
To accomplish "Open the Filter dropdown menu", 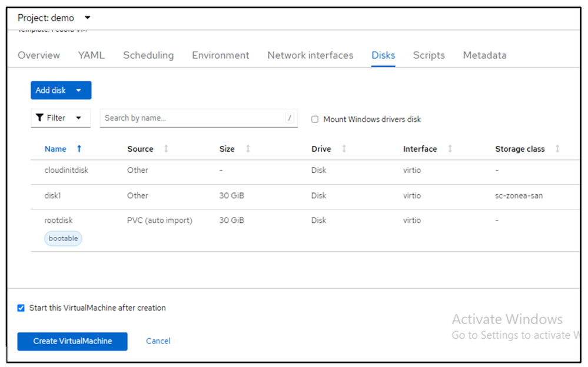I will tap(61, 118).
